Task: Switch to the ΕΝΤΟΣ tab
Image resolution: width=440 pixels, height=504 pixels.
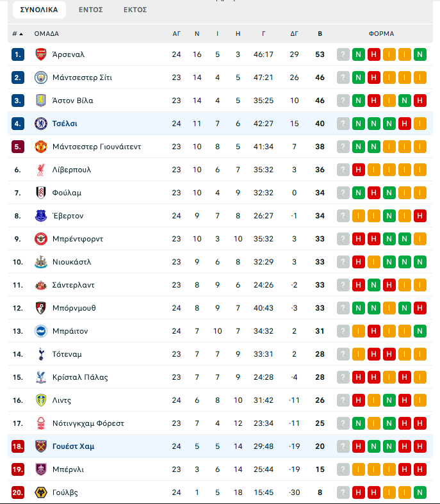Action: coord(91,10)
